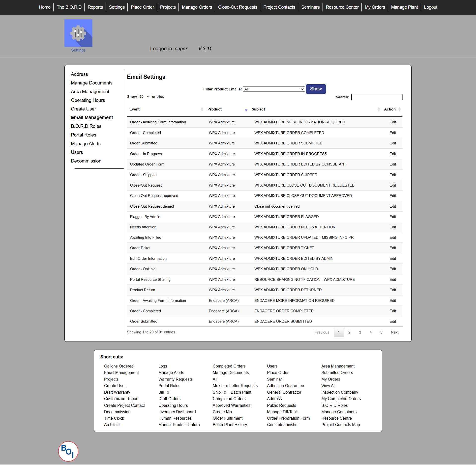Open Manage Fill-Tank shortcut link
The height and width of the screenshot is (465, 476).
[282, 412]
